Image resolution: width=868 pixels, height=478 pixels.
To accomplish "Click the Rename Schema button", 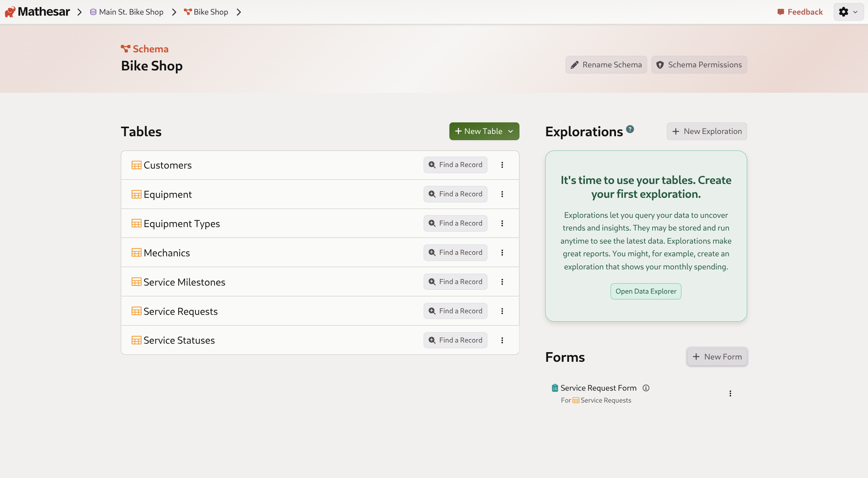I will click(606, 65).
